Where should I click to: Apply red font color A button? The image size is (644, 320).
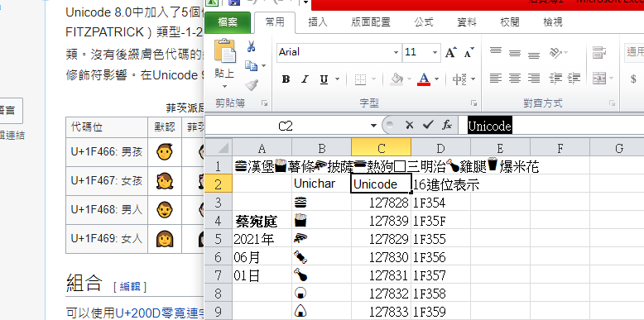tap(424, 79)
